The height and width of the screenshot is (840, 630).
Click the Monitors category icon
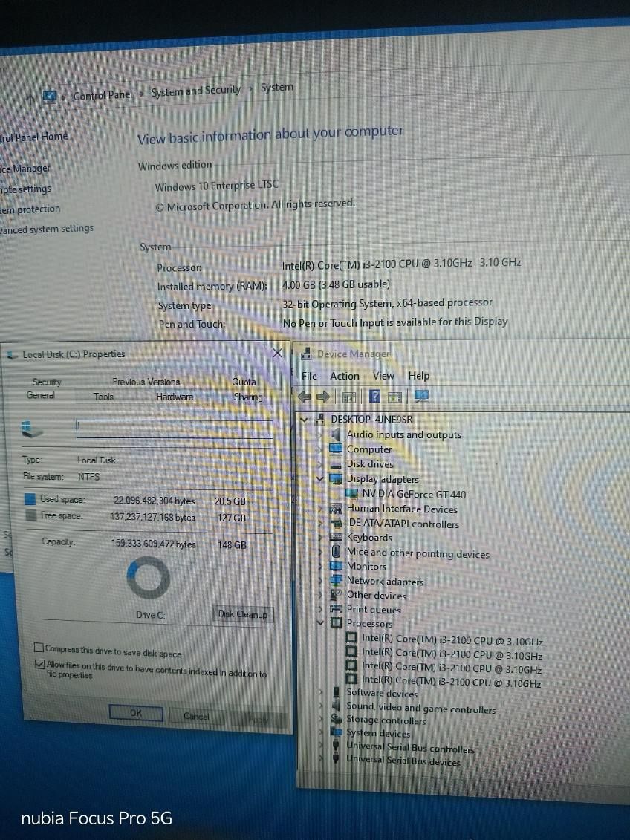tap(336, 566)
